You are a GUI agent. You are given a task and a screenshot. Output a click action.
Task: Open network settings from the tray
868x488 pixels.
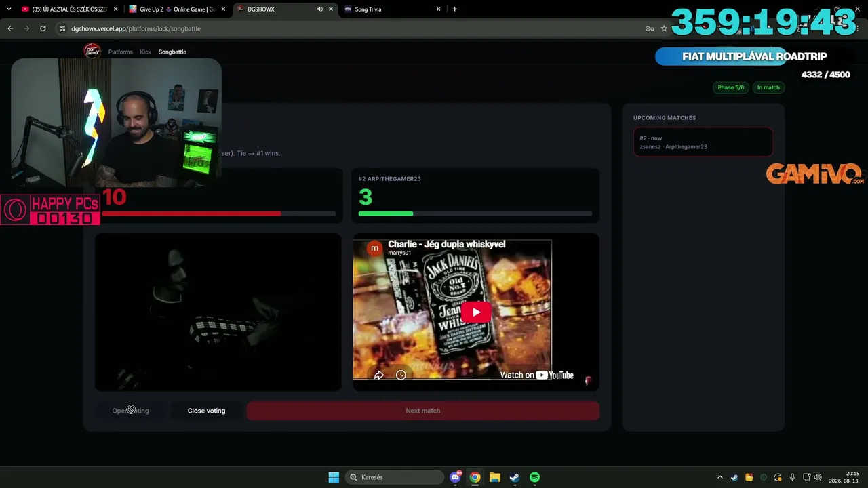click(x=808, y=477)
